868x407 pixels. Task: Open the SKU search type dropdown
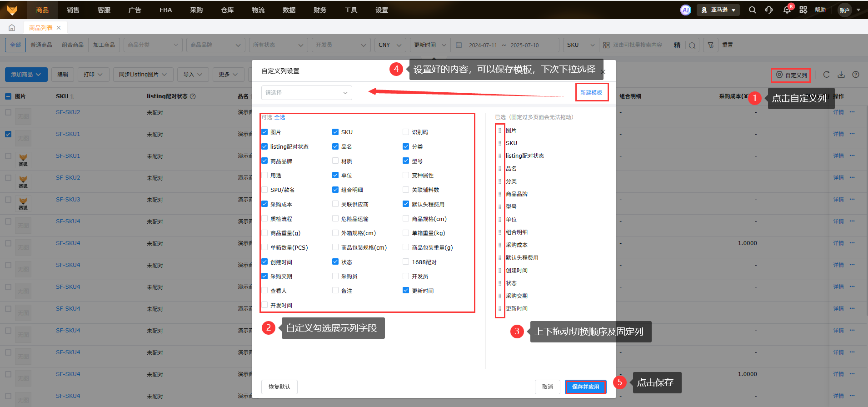pos(581,45)
